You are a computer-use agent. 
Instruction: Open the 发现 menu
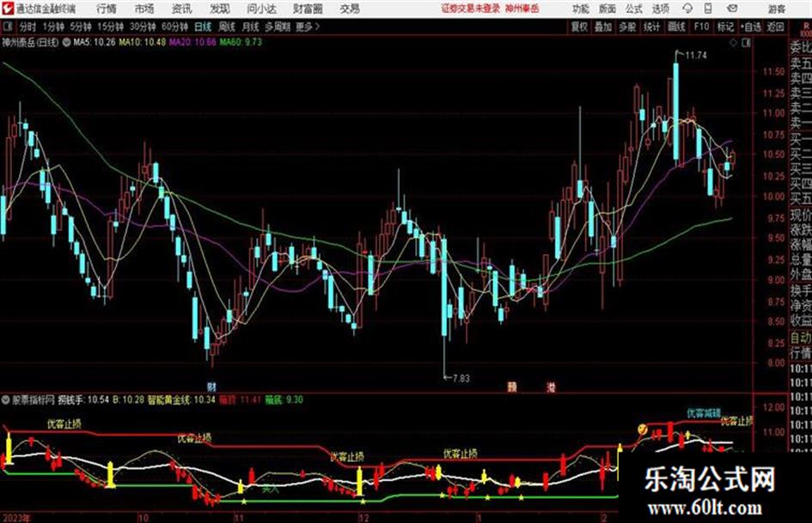click(220, 9)
